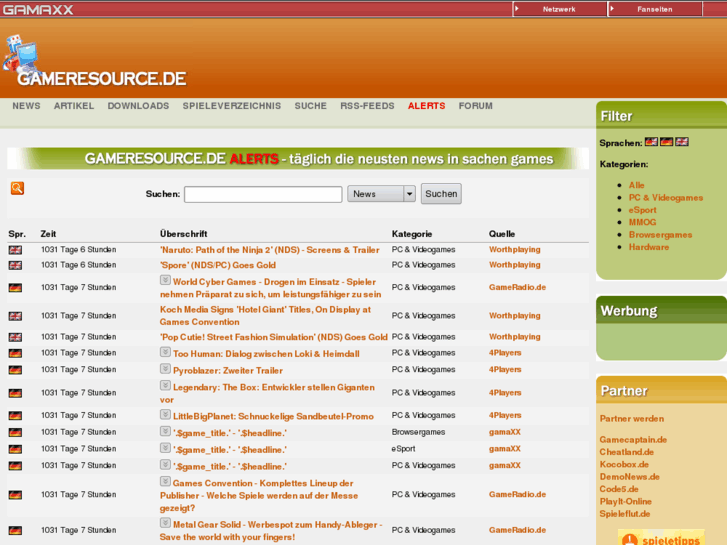Click the orange magnifier search icon
This screenshot has height=545, width=727.
pos(17,188)
